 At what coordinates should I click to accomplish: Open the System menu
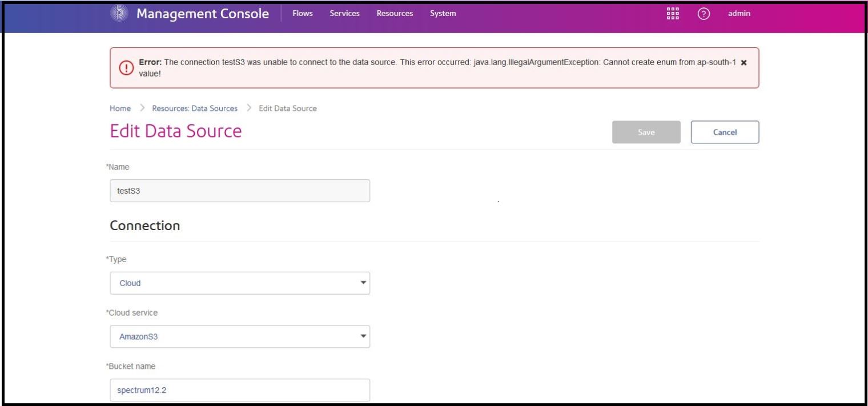(443, 14)
